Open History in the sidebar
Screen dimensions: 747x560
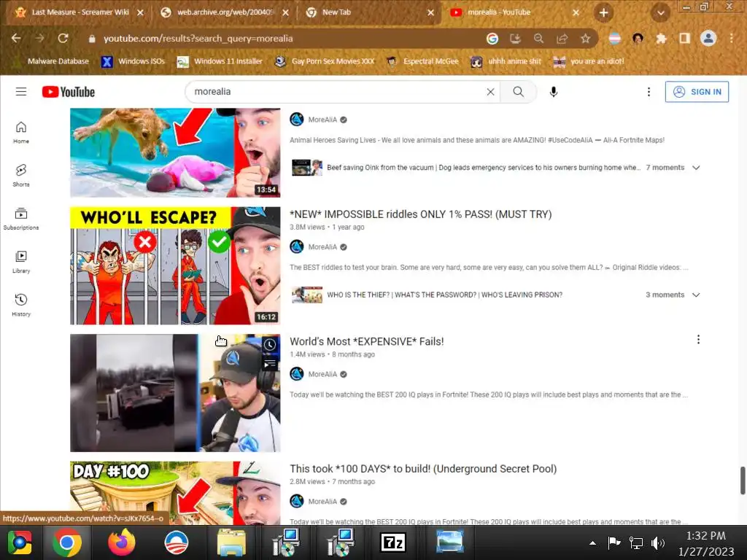tap(21, 305)
